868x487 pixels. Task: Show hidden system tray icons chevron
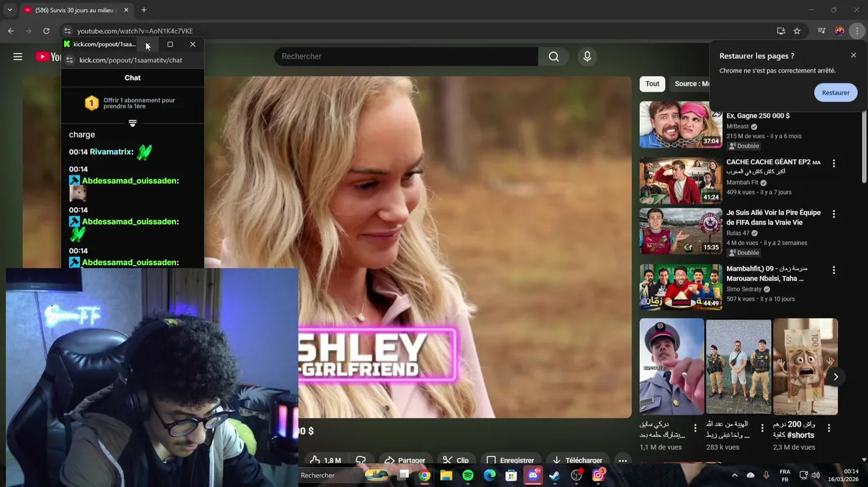(735, 476)
